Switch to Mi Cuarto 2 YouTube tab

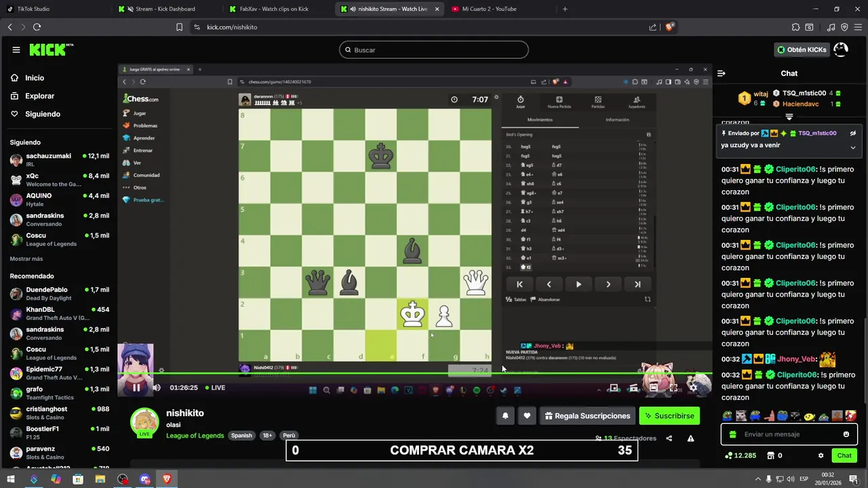click(x=498, y=9)
